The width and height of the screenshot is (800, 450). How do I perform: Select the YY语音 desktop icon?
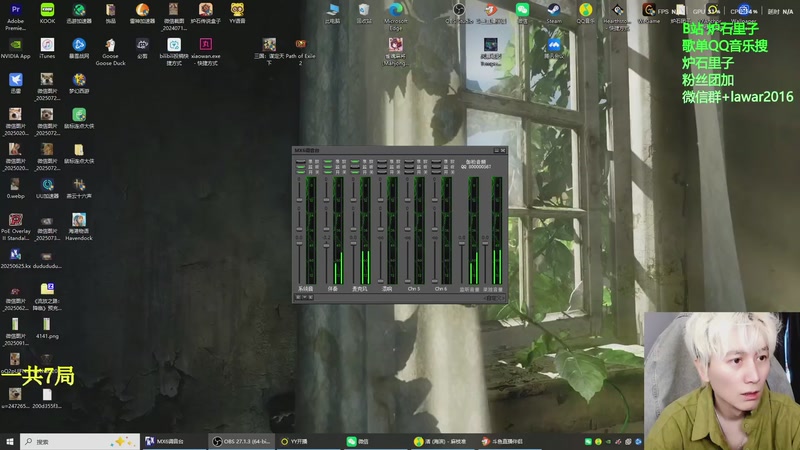coord(237,10)
